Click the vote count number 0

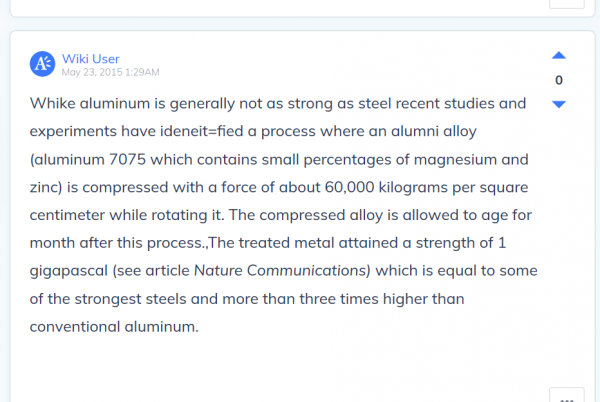(x=559, y=80)
